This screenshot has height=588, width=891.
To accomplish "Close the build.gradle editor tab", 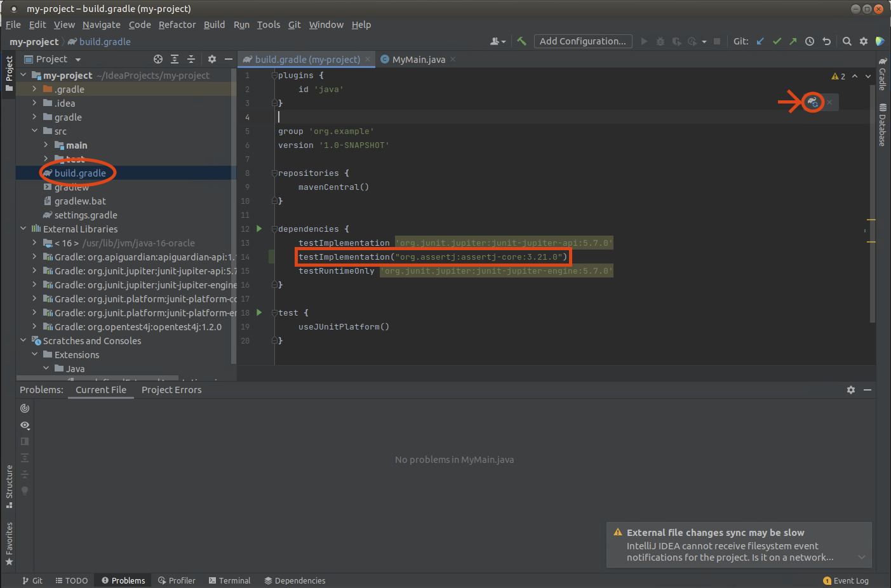I will pyautogui.click(x=368, y=59).
